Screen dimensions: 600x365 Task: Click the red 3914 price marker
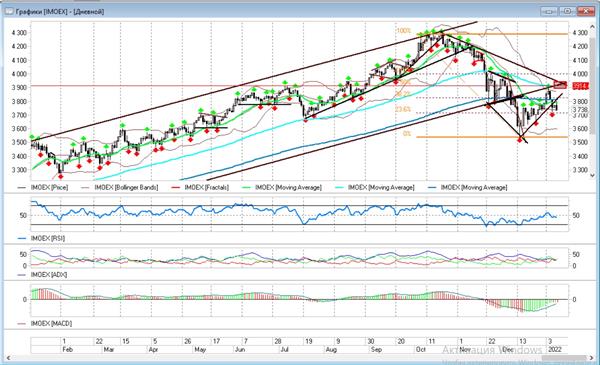tap(580, 86)
